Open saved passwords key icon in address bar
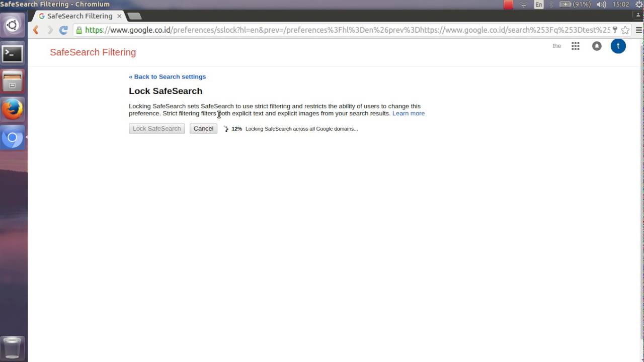This screenshot has height=362, width=644. [615, 30]
